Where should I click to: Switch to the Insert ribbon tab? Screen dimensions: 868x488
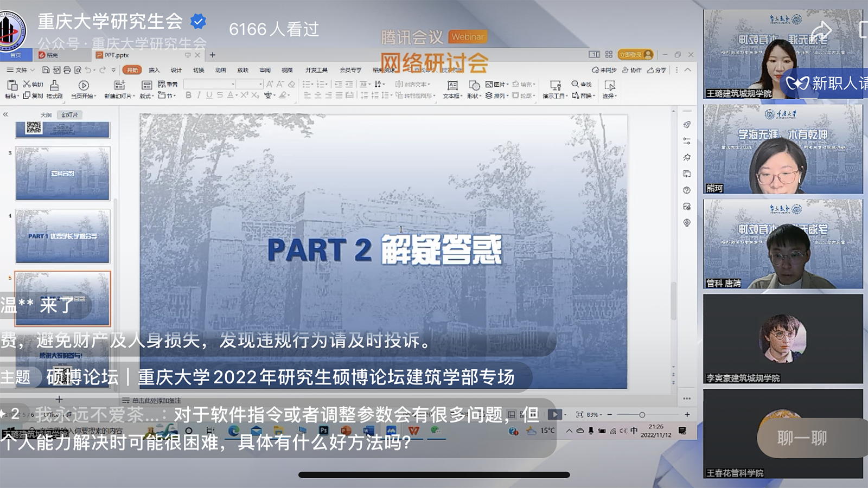point(154,70)
